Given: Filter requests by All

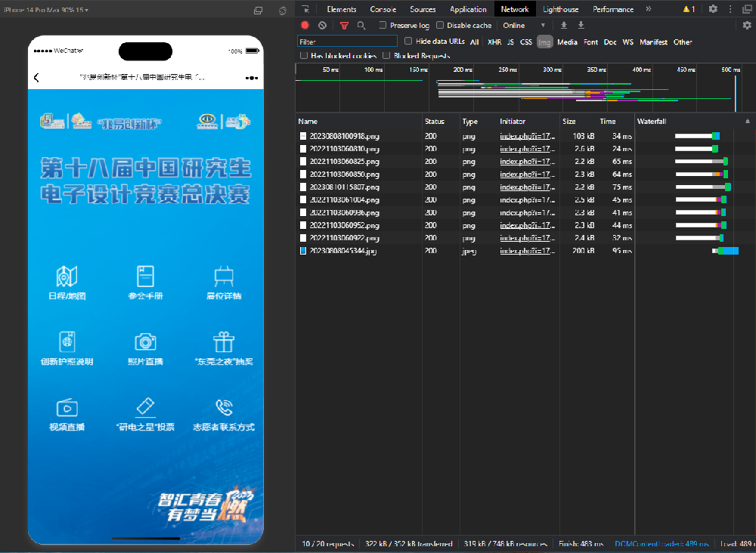Looking at the screenshot, I should click(x=475, y=42).
